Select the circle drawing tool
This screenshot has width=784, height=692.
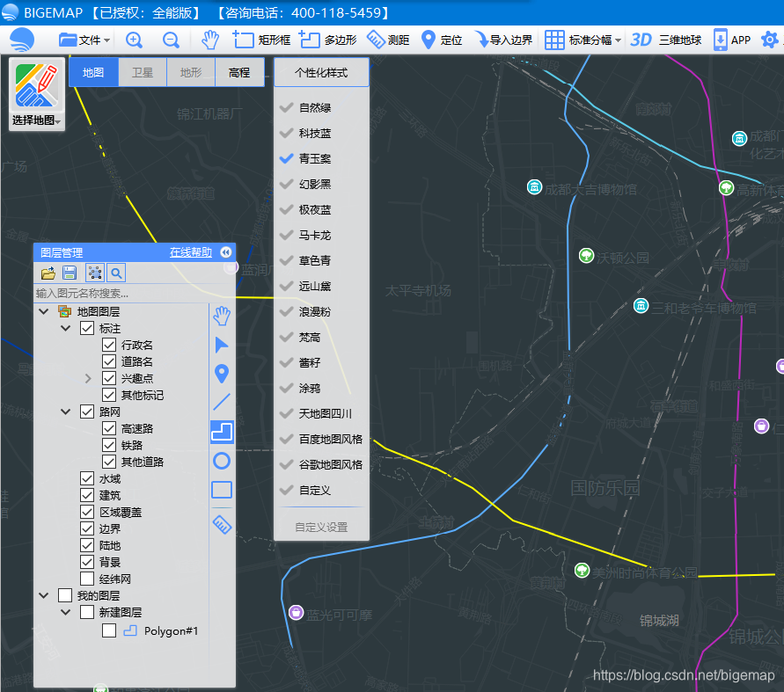(222, 461)
